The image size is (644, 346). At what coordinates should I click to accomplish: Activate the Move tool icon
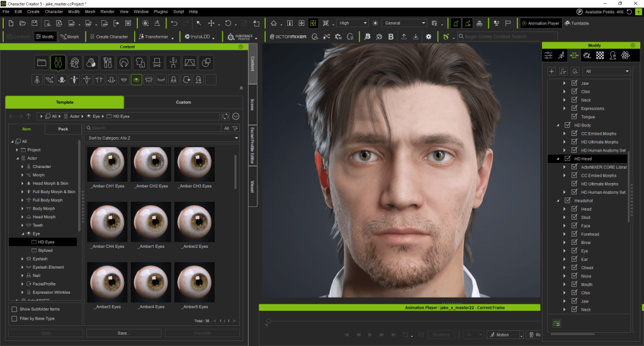pos(211,23)
